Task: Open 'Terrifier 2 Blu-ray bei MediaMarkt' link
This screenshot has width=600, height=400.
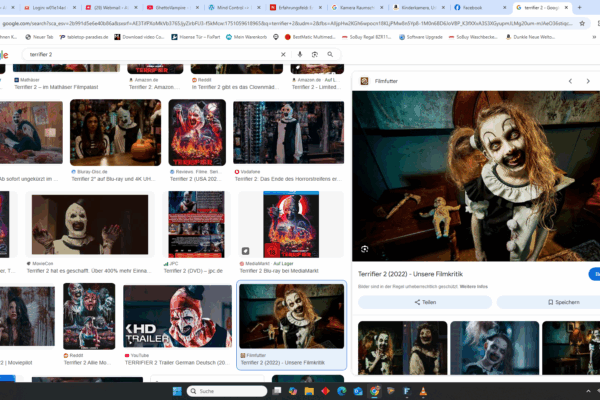Action: (279, 271)
